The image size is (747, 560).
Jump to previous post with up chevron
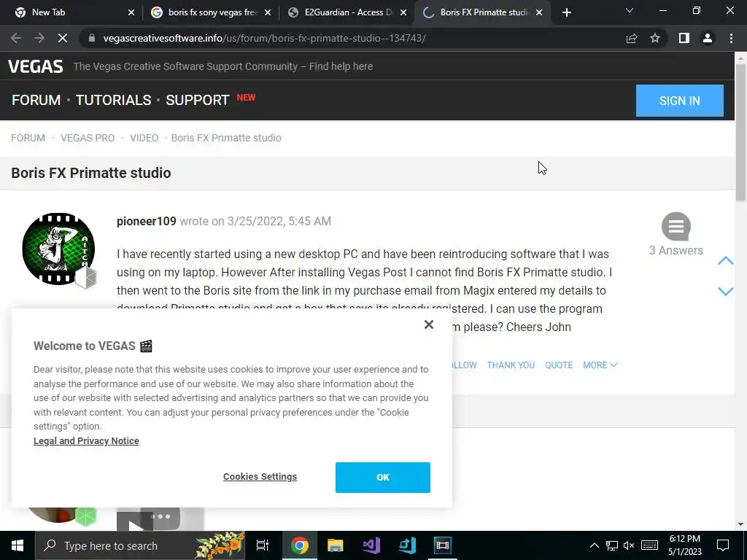click(x=725, y=260)
